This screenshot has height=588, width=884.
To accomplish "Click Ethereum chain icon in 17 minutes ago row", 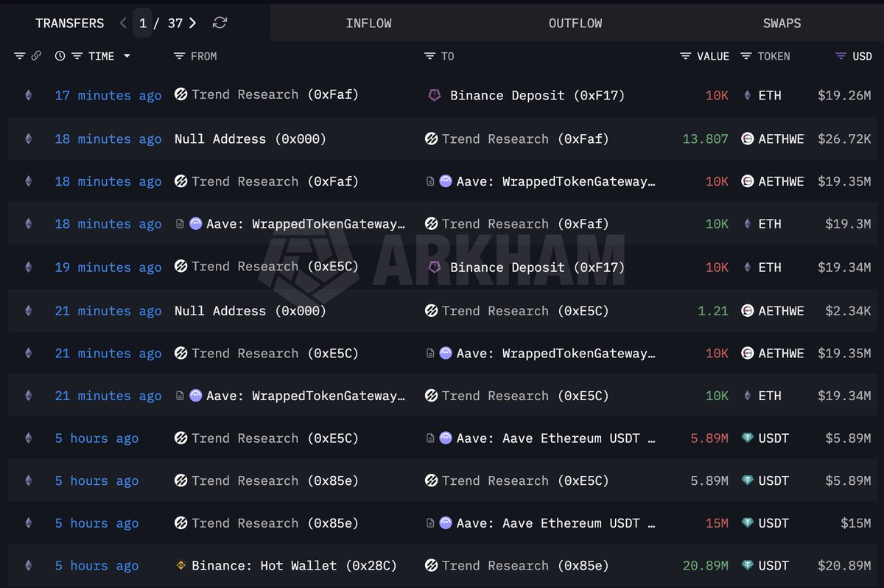I will click(x=29, y=95).
